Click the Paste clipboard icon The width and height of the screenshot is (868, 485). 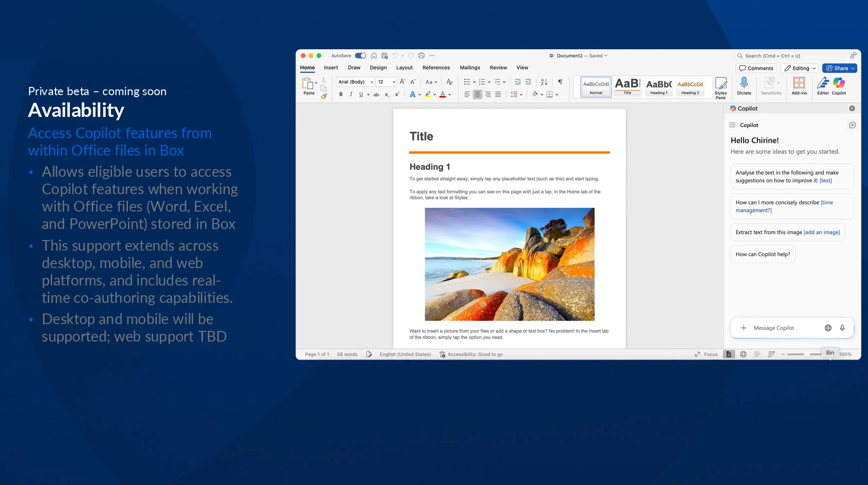pyautogui.click(x=308, y=83)
